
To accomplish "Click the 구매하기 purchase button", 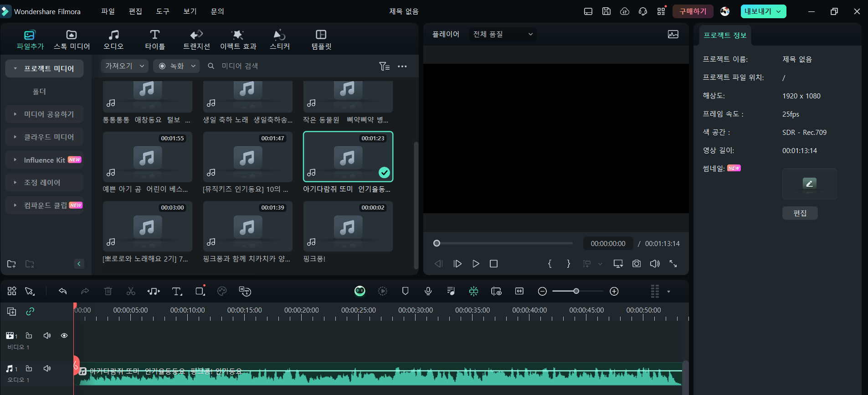I will point(693,11).
